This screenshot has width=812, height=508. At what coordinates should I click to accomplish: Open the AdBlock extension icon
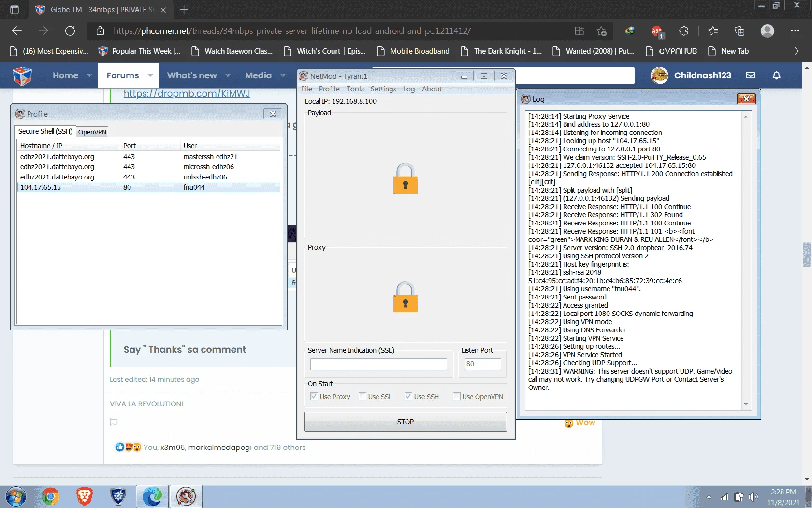click(x=657, y=31)
